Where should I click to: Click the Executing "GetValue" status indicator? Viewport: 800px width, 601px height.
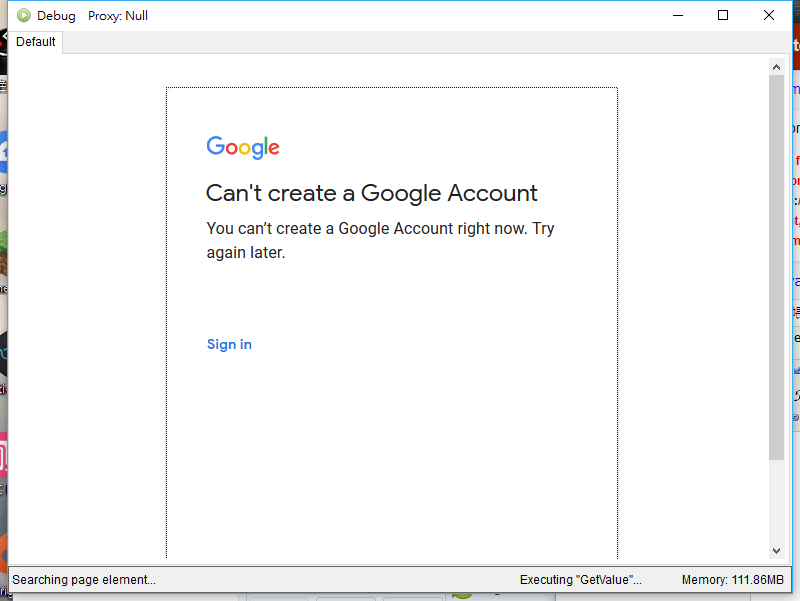[x=580, y=580]
